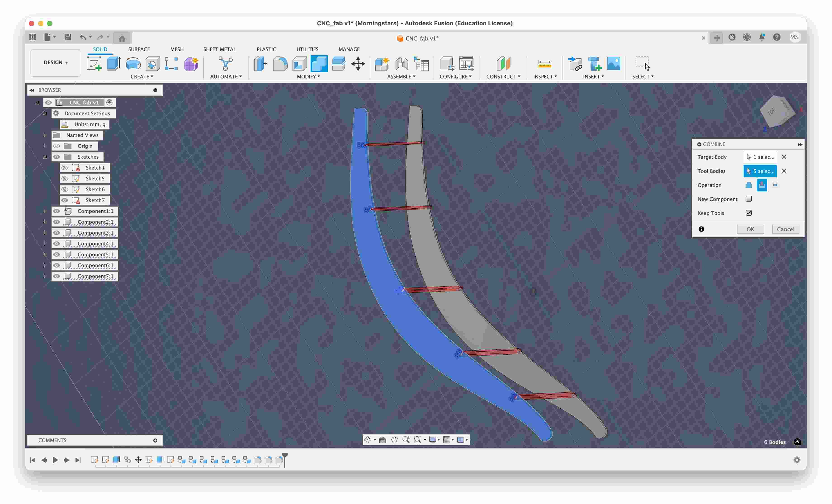The image size is (832, 504).
Task: Select the Offset Plane construct tool
Action: [x=503, y=64]
